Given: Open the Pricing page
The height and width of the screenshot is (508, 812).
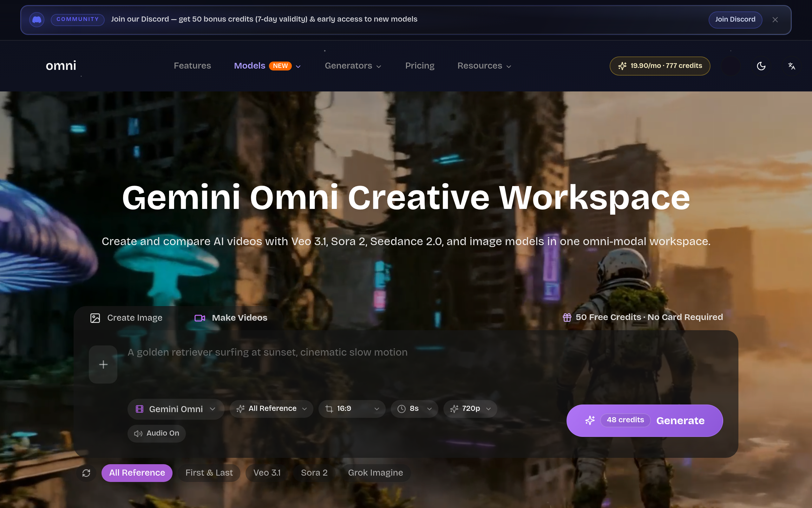Looking at the screenshot, I should pos(420,65).
